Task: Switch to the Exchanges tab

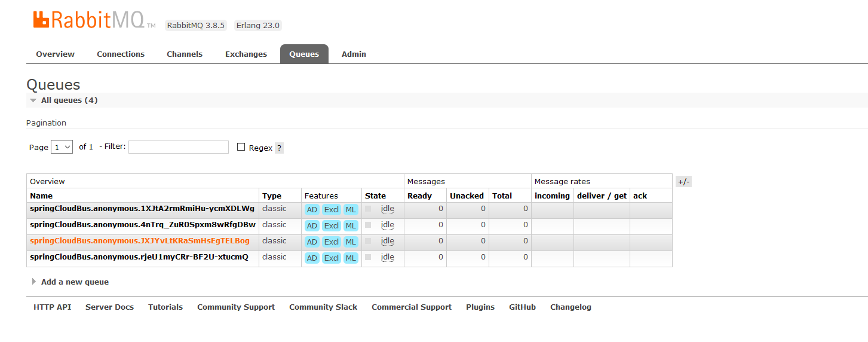Action: click(246, 54)
